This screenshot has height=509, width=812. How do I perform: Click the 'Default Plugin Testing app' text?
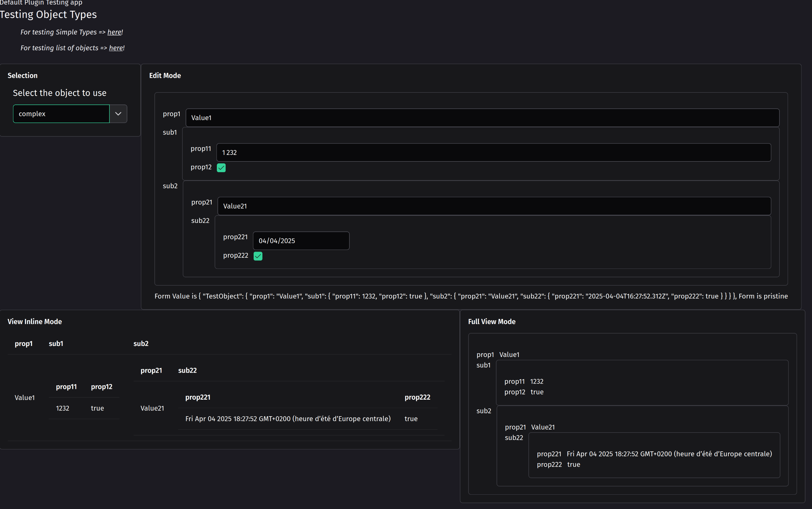point(41,3)
